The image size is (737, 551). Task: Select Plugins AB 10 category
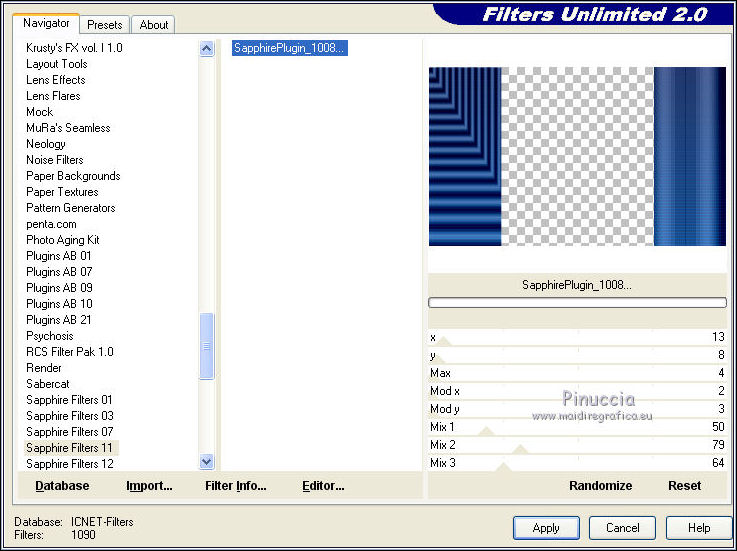[59, 304]
